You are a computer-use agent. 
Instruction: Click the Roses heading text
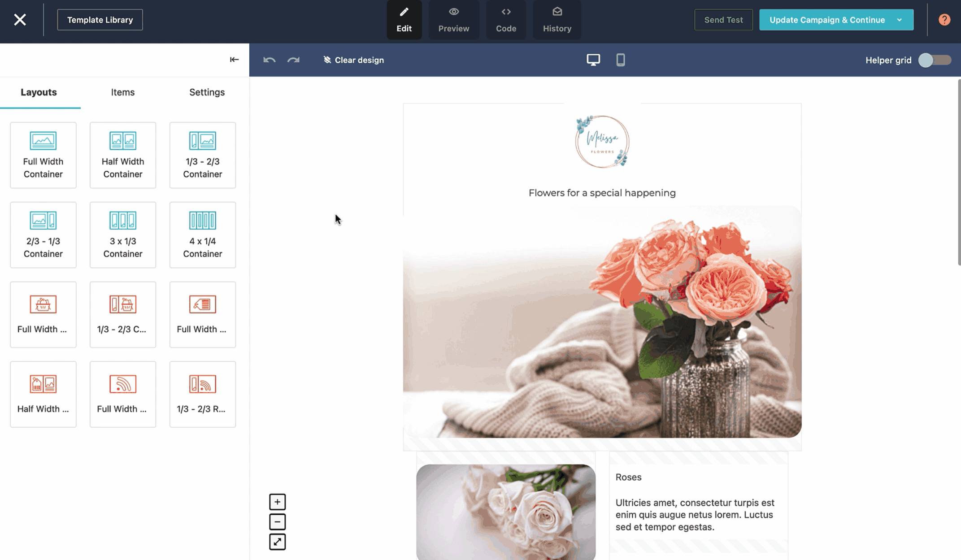click(x=628, y=477)
